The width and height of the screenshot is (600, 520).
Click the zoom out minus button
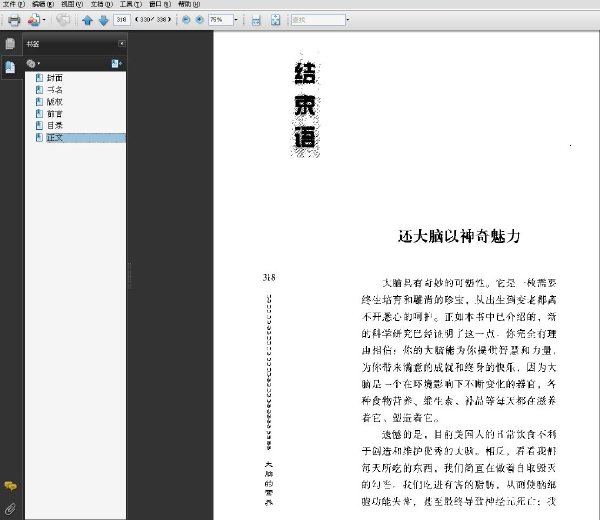coord(186,20)
